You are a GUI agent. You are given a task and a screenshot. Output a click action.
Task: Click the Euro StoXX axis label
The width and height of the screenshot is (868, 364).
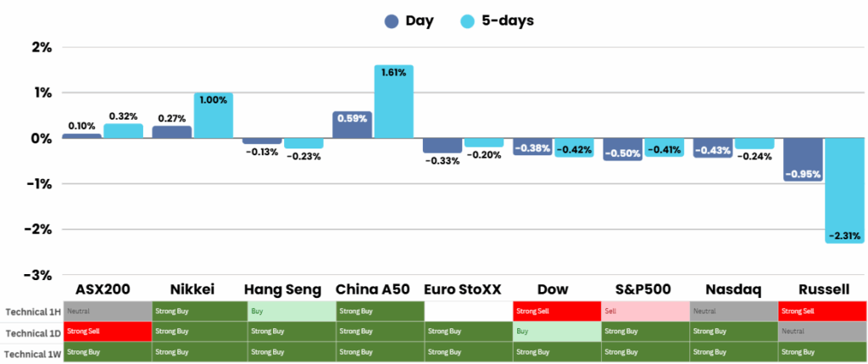tap(469, 289)
